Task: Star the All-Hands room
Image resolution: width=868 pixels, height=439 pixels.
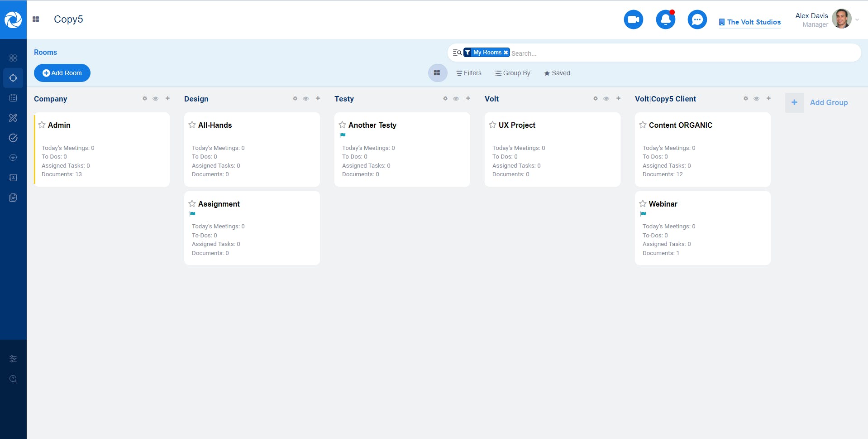Action: tap(192, 125)
